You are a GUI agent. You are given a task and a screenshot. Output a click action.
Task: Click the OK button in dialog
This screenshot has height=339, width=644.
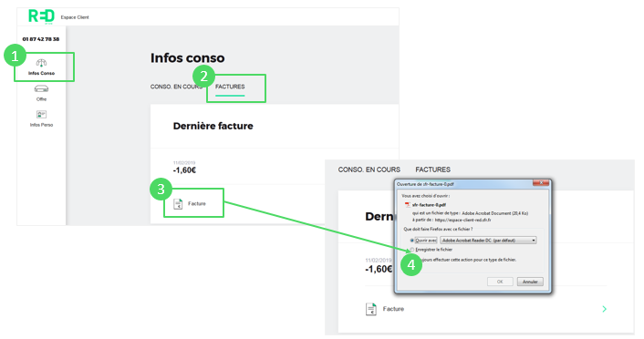pyautogui.click(x=500, y=282)
